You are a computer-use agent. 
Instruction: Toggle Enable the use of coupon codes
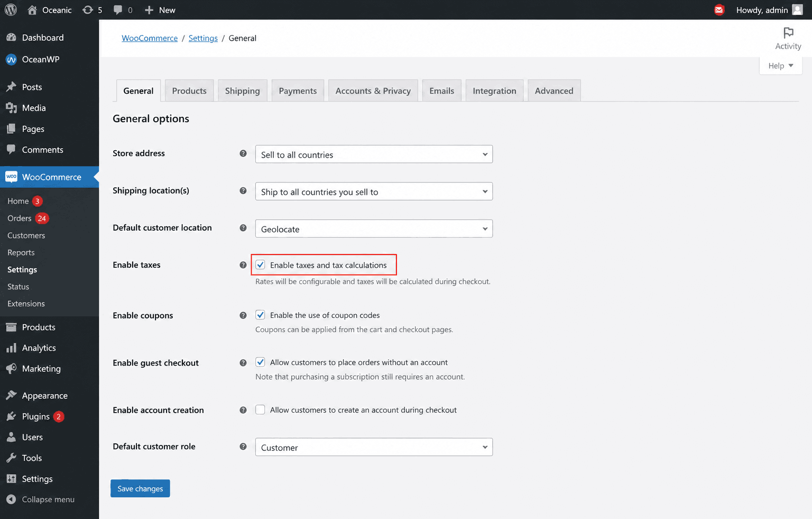pyautogui.click(x=260, y=315)
